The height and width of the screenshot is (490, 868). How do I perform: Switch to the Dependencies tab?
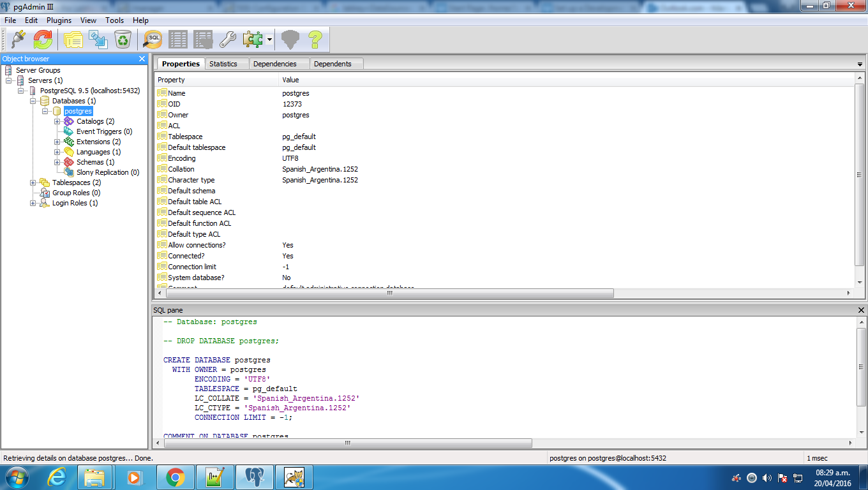pos(274,64)
